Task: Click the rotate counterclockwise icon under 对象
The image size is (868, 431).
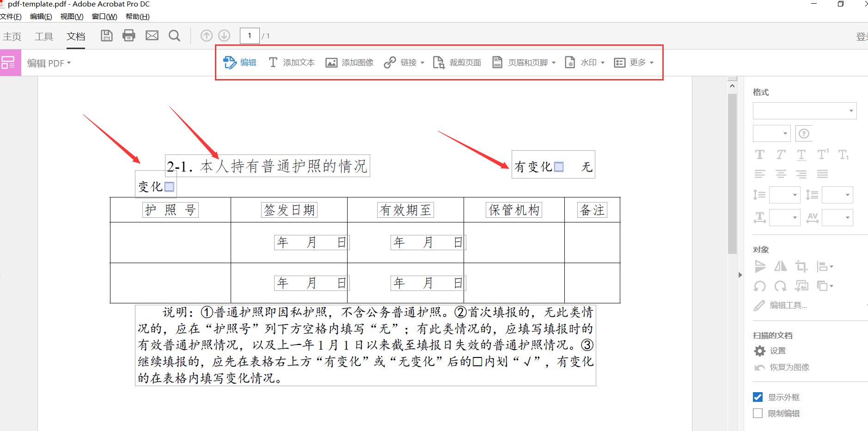Action: 760,286
